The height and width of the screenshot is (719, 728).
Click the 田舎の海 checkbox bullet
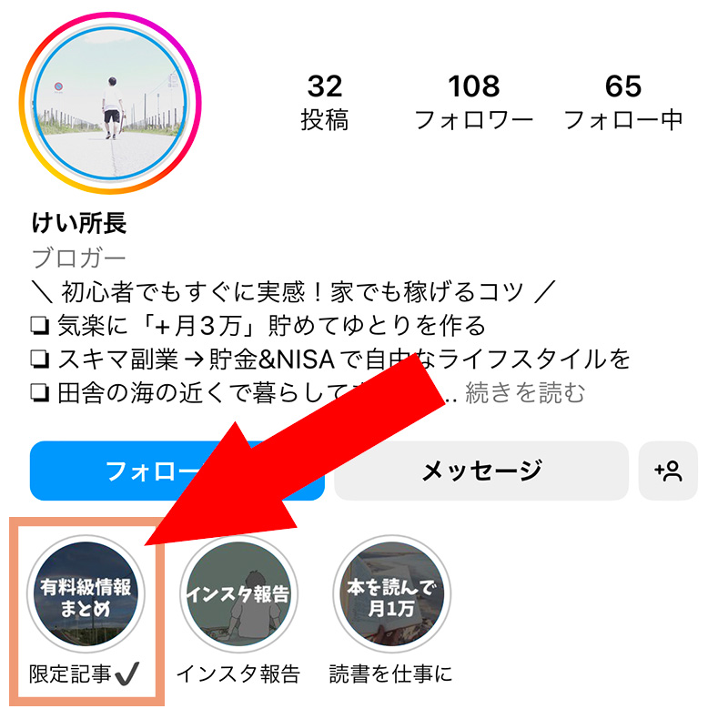pyautogui.click(x=40, y=393)
